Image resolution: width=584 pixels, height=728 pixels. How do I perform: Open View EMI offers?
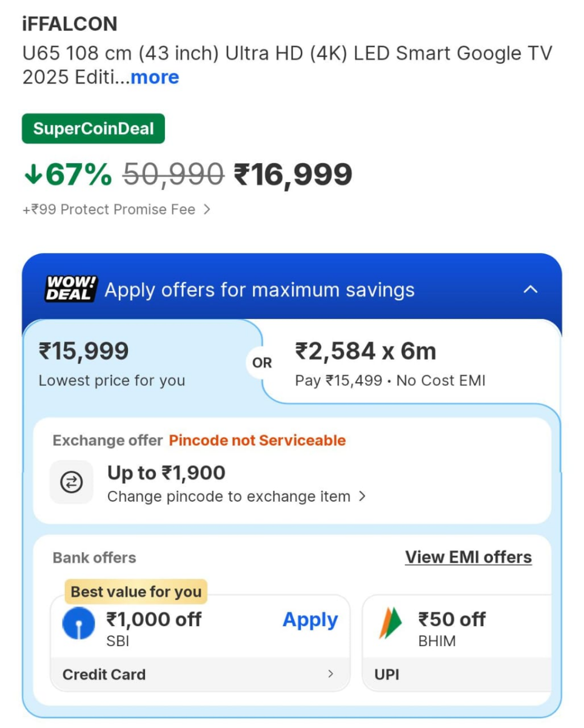click(468, 557)
